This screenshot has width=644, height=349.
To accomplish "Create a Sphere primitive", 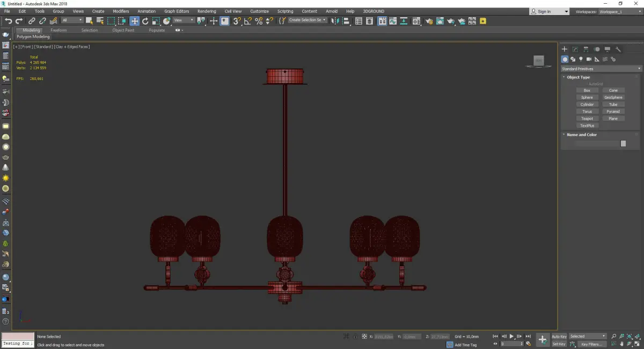I will [587, 98].
